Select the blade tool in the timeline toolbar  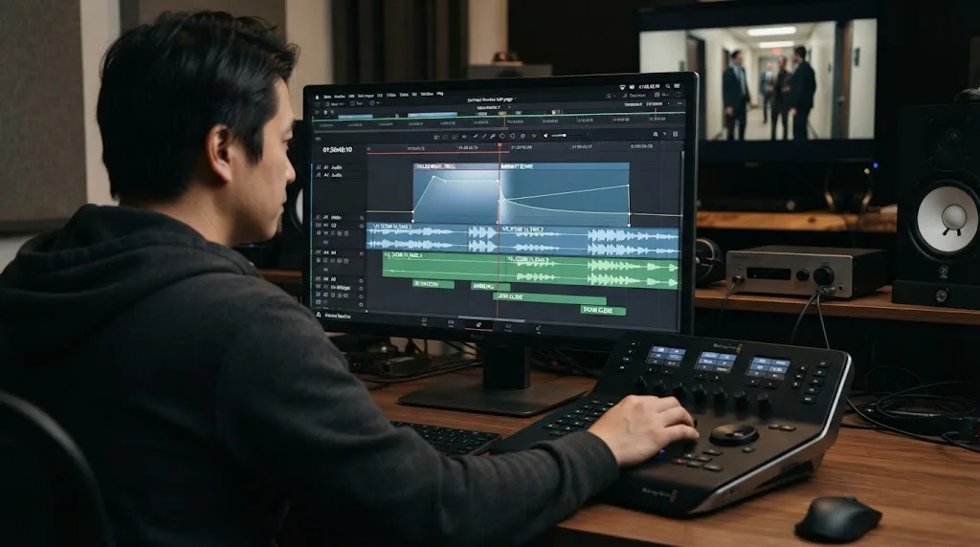coord(475,136)
